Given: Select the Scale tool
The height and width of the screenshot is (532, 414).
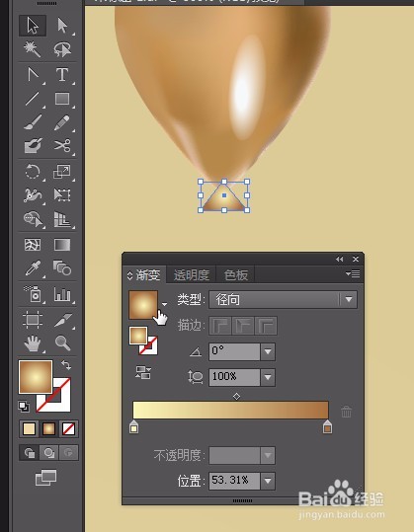Looking at the screenshot, I should click(x=62, y=172).
